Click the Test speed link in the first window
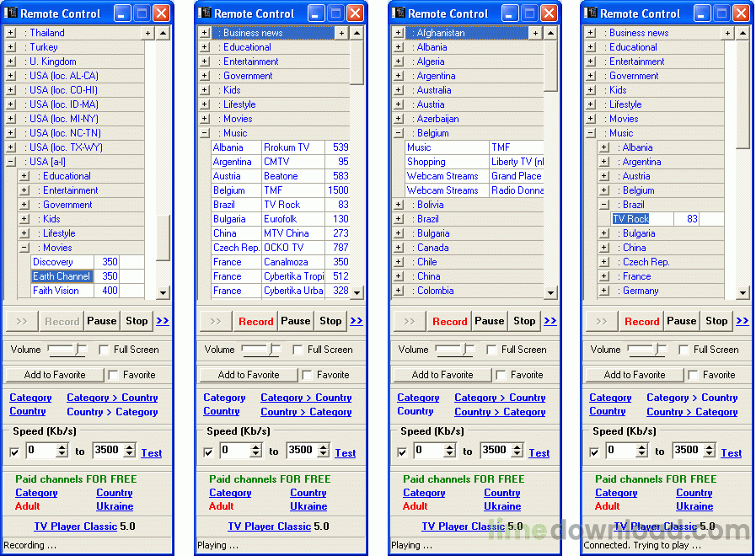The height and width of the screenshot is (556, 756). (x=152, y=453)
